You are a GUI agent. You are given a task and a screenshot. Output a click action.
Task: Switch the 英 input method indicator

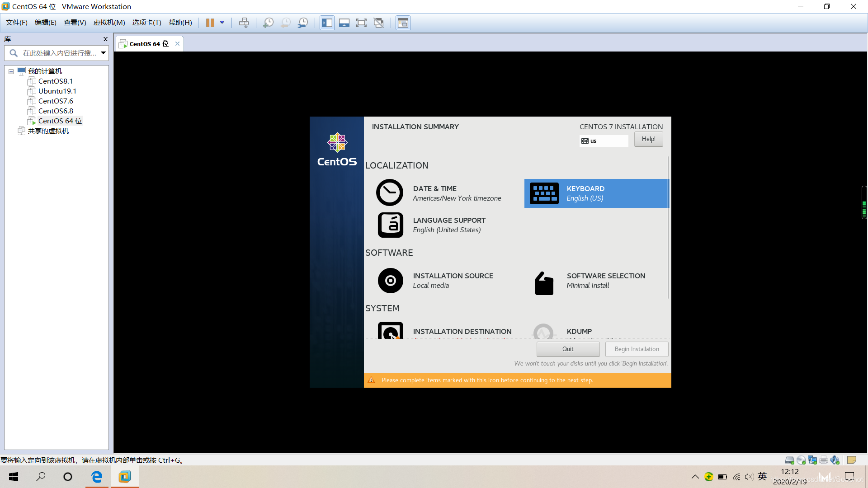762,476
